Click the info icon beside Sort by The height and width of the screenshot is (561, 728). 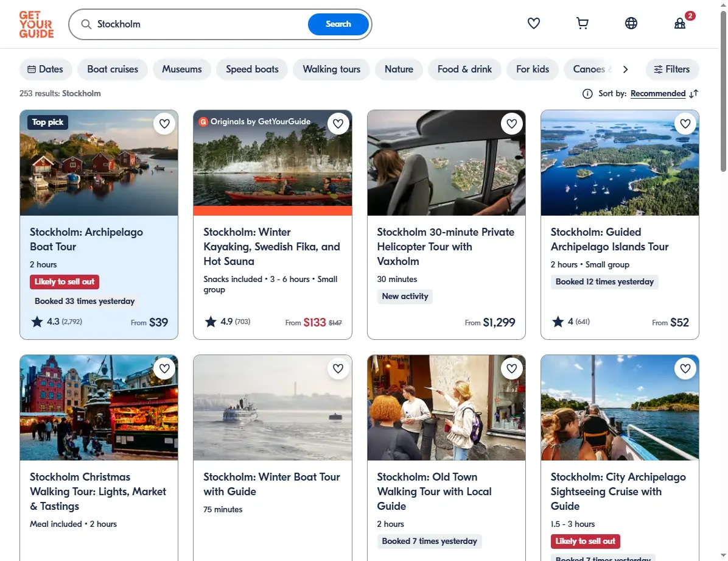coord(587,94)
